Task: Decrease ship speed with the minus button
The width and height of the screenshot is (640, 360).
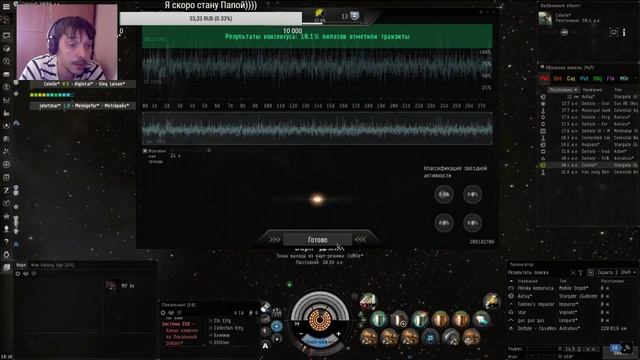Action: coord(301,333)
